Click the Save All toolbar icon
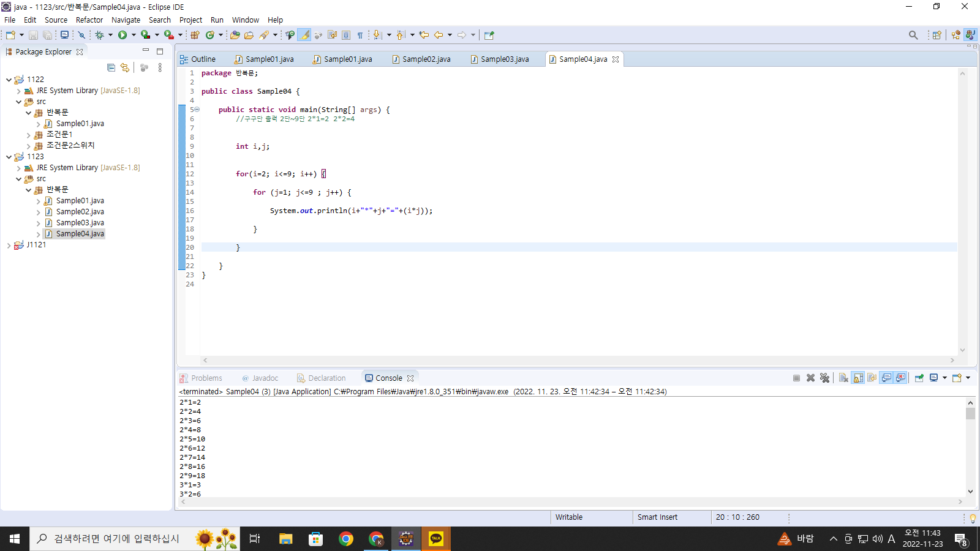This screenshot has width=980, height=551. coord(47,35)
